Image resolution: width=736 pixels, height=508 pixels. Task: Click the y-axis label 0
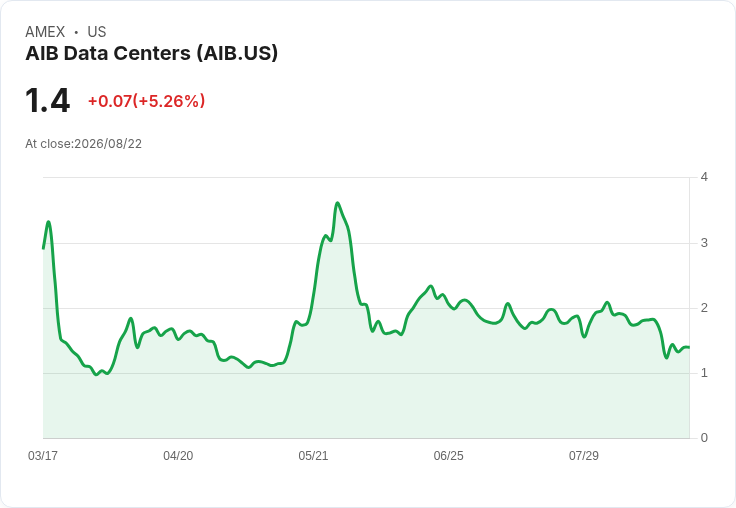[704, 438]
